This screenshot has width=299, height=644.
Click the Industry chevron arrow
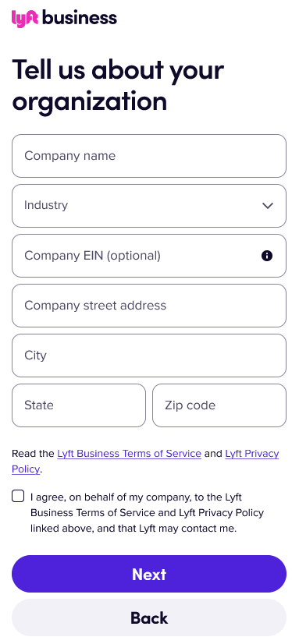[x=268, y=206]
